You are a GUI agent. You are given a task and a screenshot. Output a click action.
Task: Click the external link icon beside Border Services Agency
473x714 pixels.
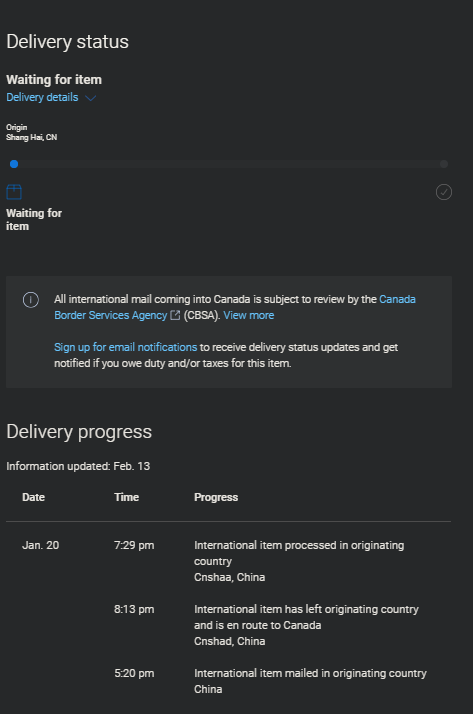point(175,315)
